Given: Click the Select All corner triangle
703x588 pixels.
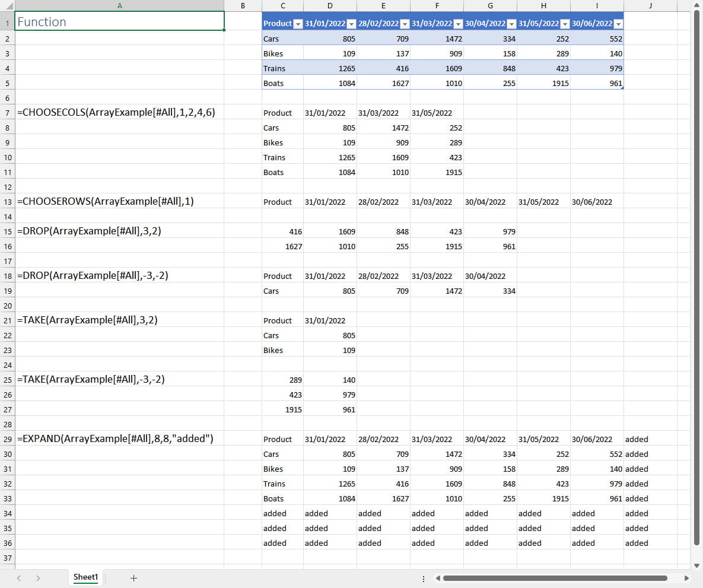Looking at the screenshot, I should click(x=8, y=5).
